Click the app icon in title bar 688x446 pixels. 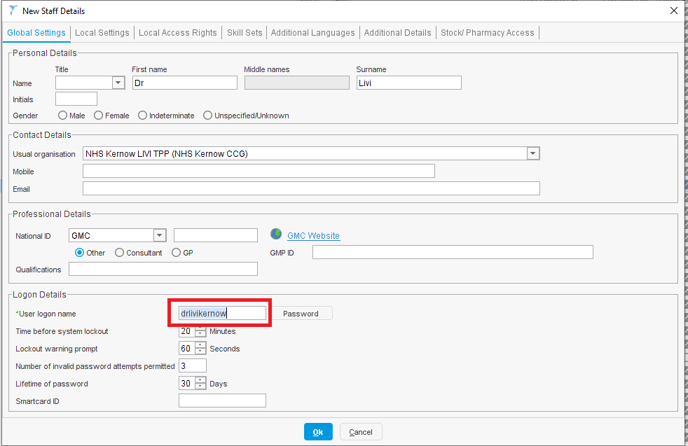pos(11,10)
